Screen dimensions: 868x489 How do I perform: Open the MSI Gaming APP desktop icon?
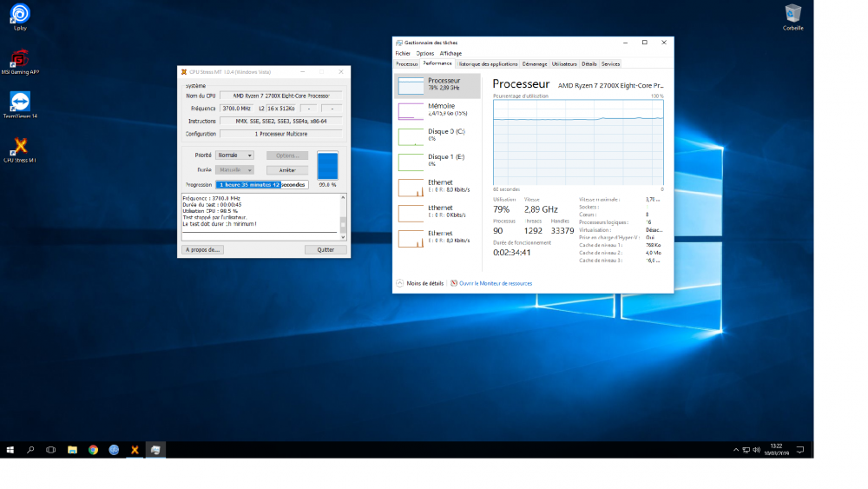point(19,59)
